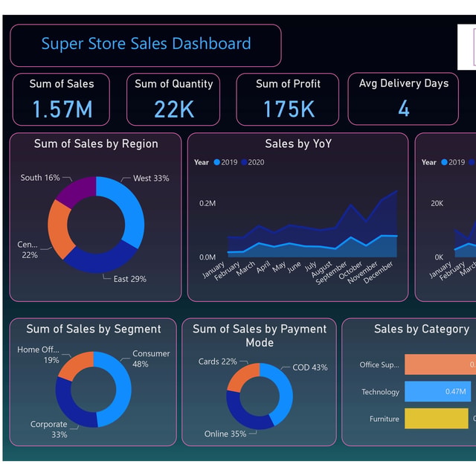Click the Corporate 33% segment slice
Screen dimensions: 476x476
click(x=71, y=408)
